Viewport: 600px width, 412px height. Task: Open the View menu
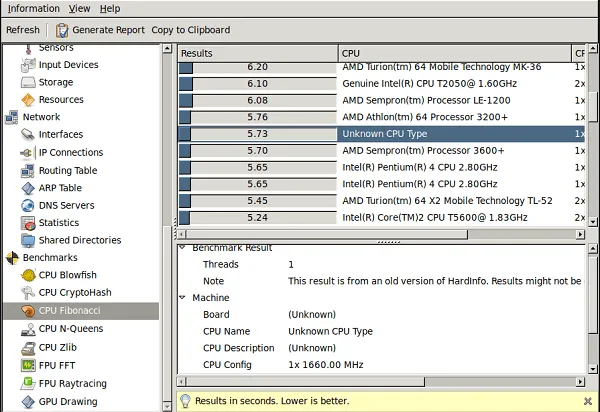[x=79, y=8]
